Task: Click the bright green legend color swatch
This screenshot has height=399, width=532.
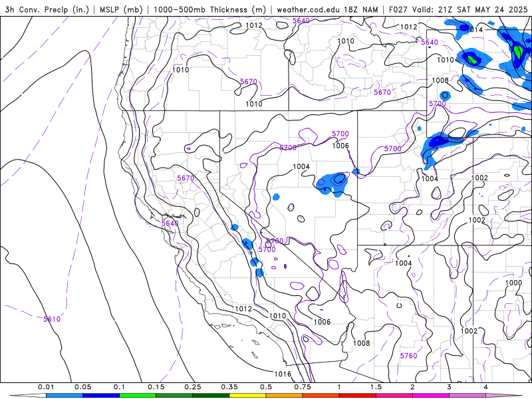Action: (138, 396)
